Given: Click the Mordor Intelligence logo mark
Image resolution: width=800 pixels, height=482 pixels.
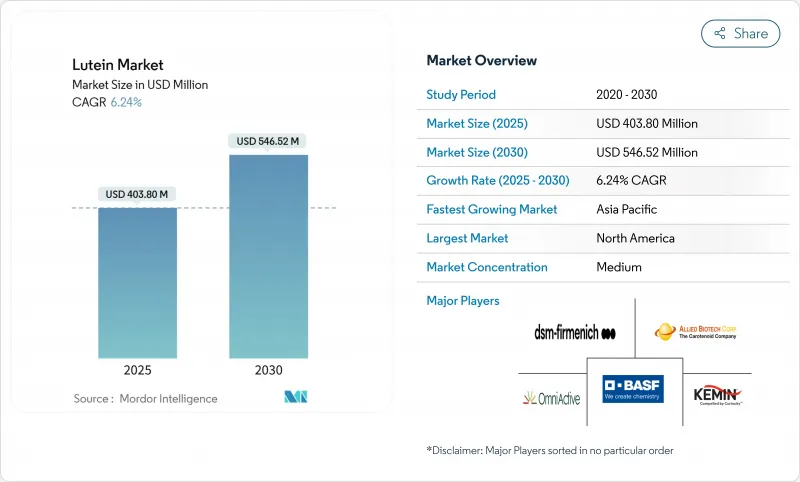Looking at the screenshot, I should pos(296,397).
